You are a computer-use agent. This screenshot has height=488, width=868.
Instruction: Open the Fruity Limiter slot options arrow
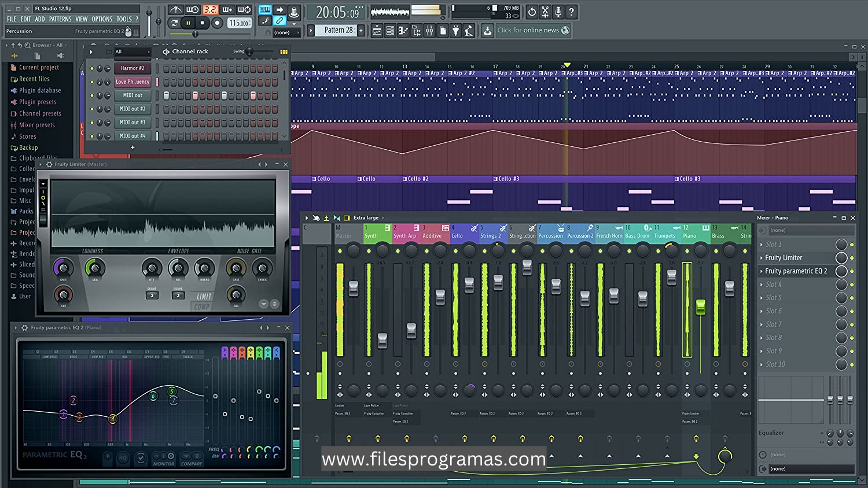[x=762, y=258]
